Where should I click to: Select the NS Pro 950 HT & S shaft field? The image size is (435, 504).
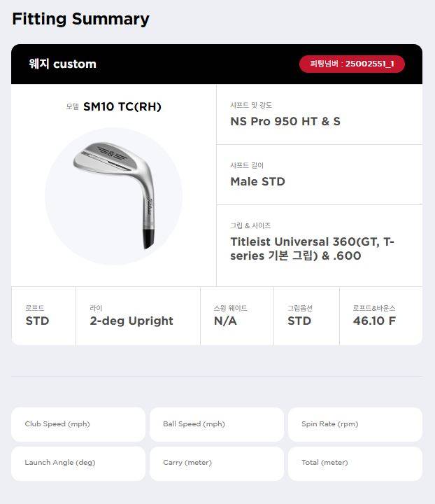click(x=285, y=121)
